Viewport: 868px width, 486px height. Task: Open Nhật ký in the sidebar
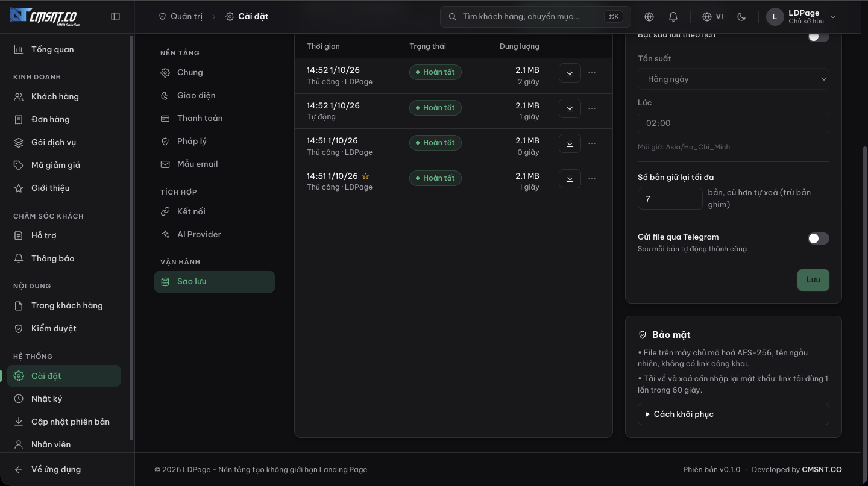coord(64,399)
